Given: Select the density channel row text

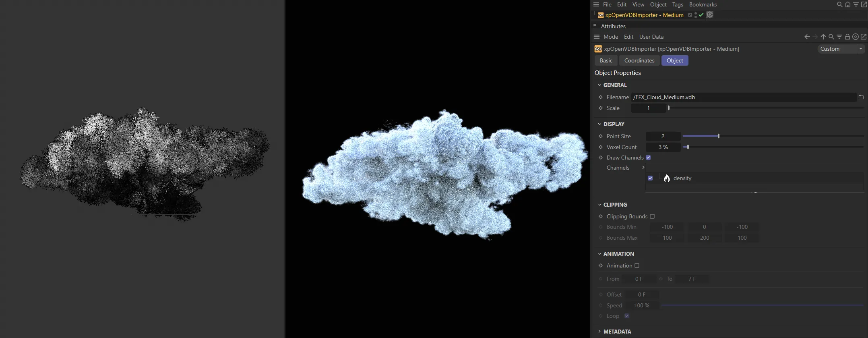Looking at the screenshot, I should pos(682,178).
